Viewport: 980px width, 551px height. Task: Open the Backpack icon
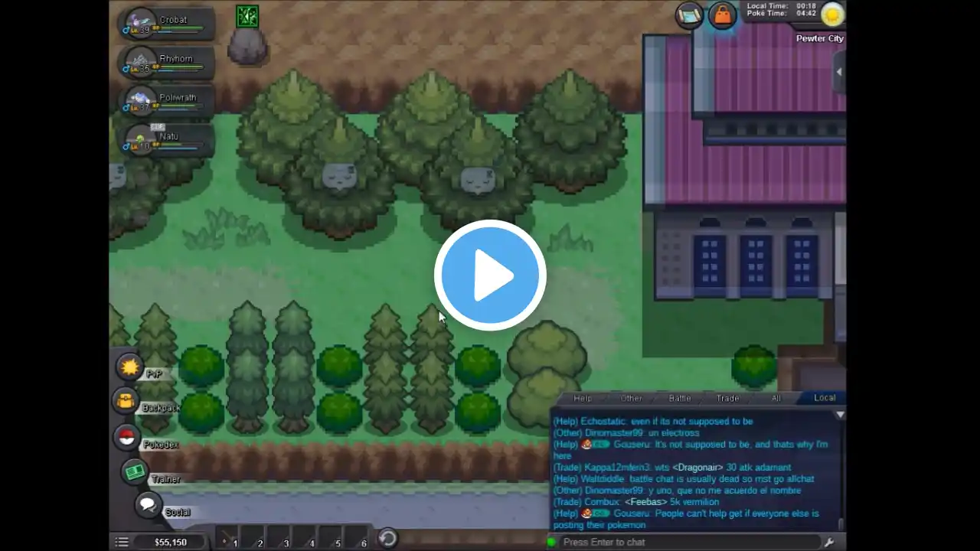[x=126, y=400]
